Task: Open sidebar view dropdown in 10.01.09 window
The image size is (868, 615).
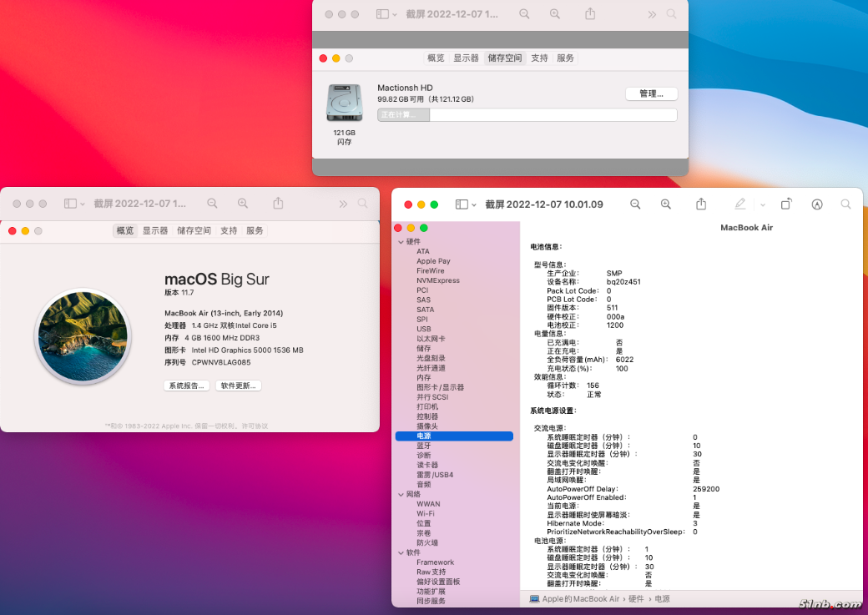Action: point(474,204)
